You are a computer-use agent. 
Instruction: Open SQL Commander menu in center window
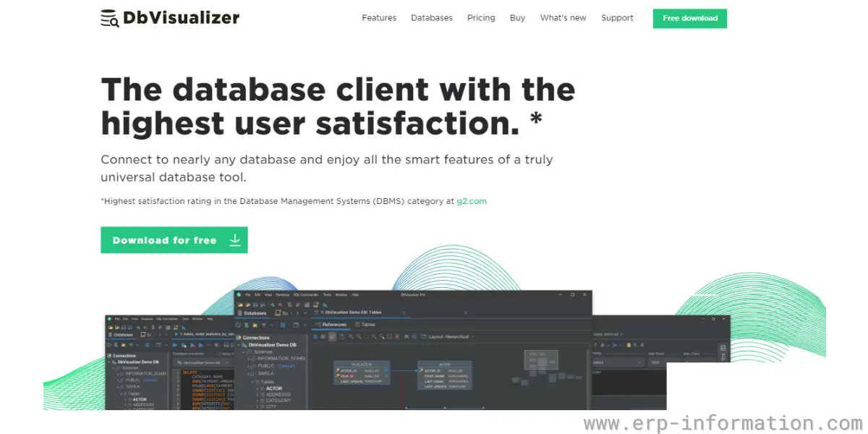306,294
